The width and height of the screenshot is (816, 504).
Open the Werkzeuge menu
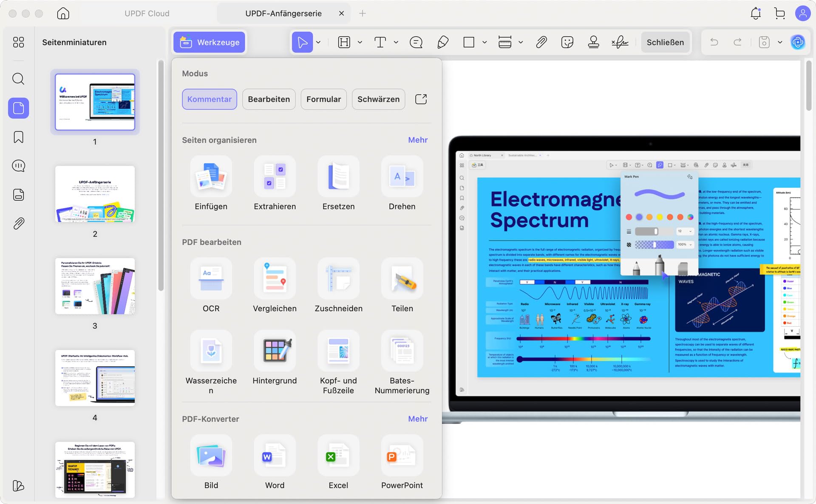[x=209, y=42]
